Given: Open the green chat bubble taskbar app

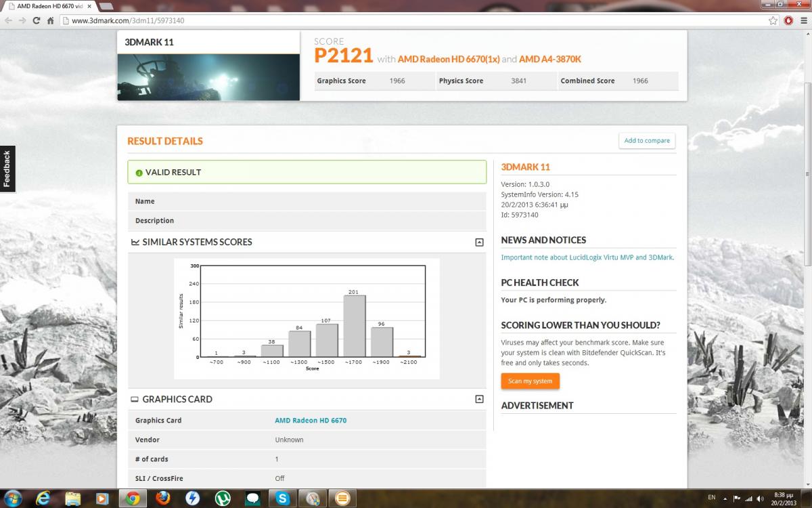Looking at the screenshot, I should pos(252,498).
